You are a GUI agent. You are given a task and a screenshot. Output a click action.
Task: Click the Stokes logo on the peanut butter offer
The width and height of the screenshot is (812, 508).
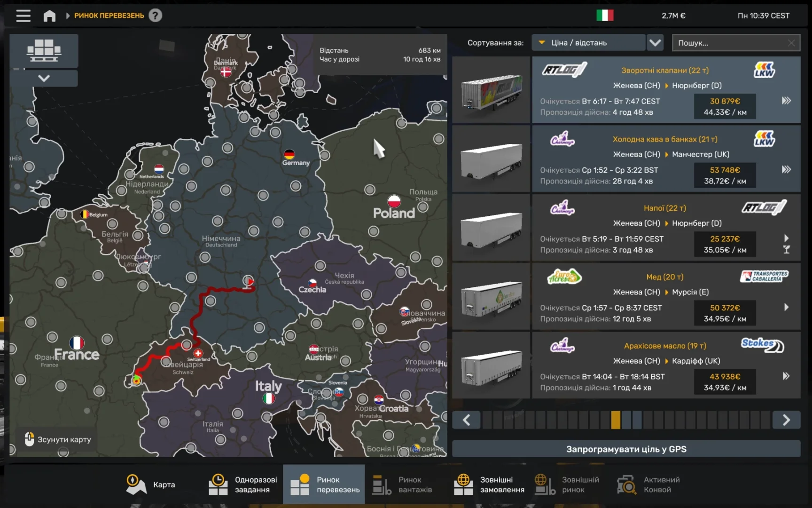pyautogui.click(x=762, y=346)
